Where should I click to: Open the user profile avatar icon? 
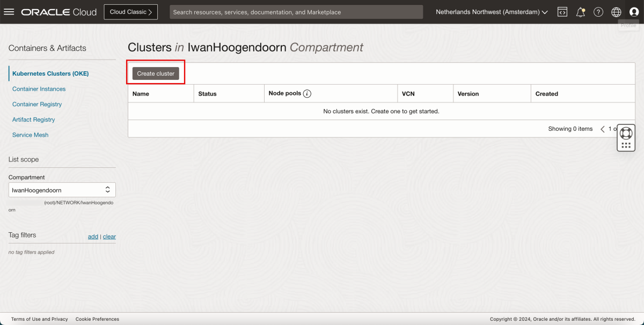point(634,12)
